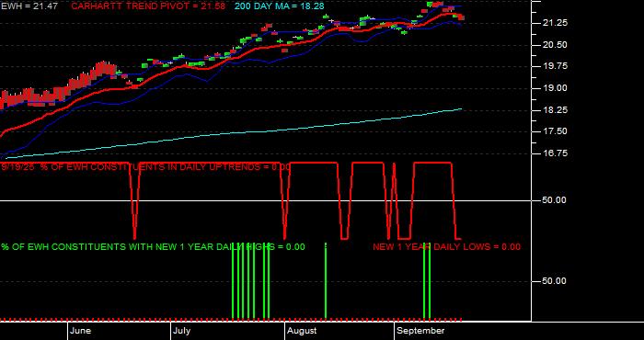Select the new 1 year daily highs label
This screenshot has width=644, height=340.
(x=154, y=247)
